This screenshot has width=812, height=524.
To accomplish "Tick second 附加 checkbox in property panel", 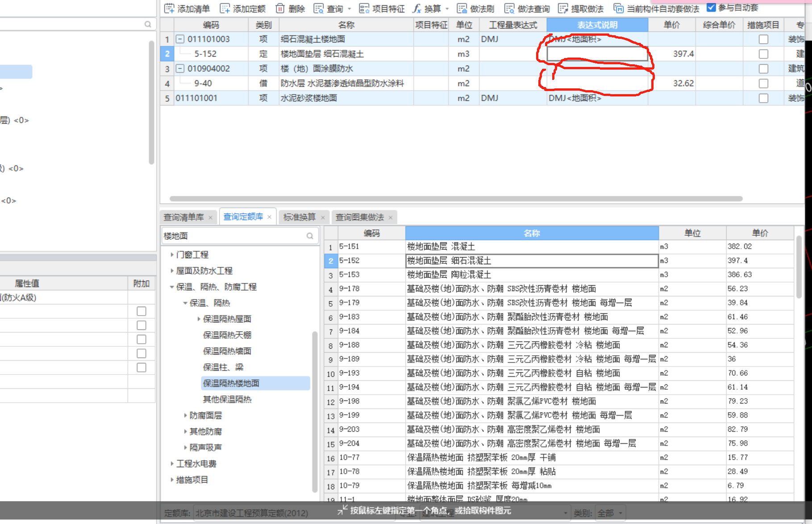I will (142, 325).
